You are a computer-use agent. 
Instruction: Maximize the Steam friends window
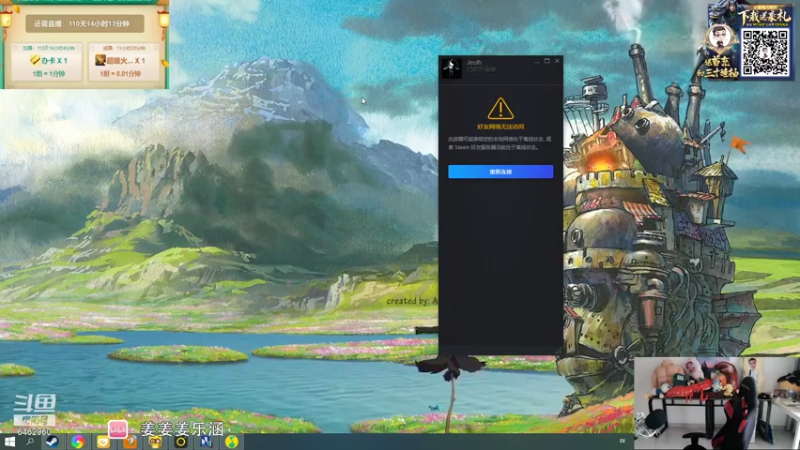click(547, 61)
